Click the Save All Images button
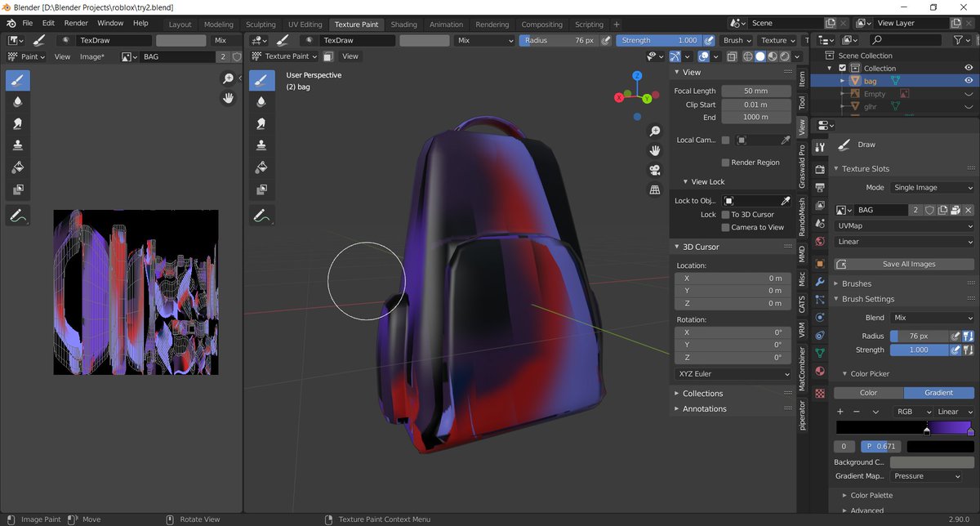The height and width of the screenshot is (526, 980). [903, 263]
